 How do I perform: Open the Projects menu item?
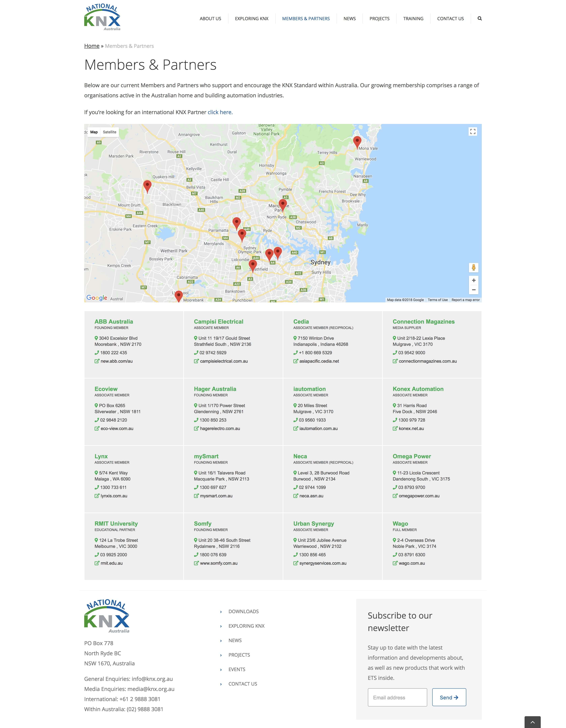[x=379, y=19]
